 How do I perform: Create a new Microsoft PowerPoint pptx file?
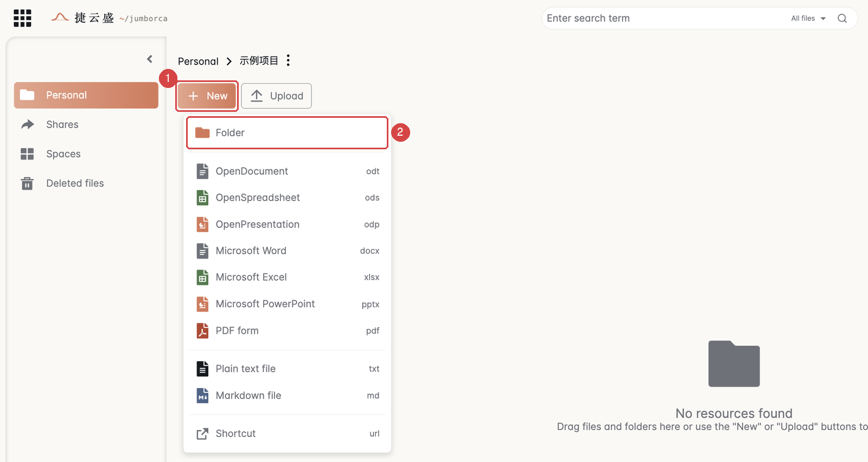(287, 304)
